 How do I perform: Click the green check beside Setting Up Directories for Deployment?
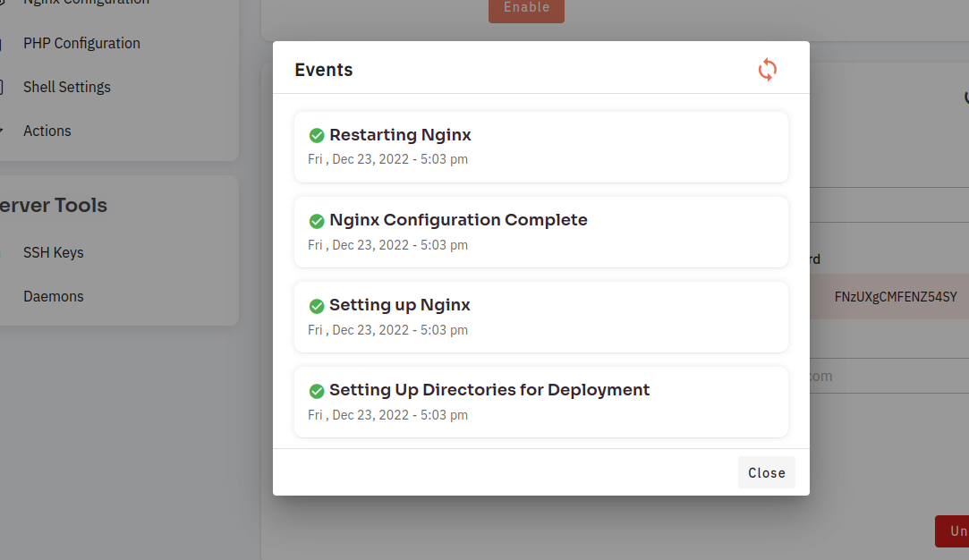(x=317, y=391)
